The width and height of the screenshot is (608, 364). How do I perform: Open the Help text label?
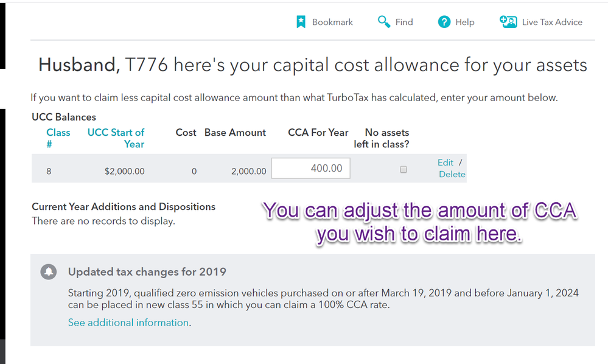[464, 23]
